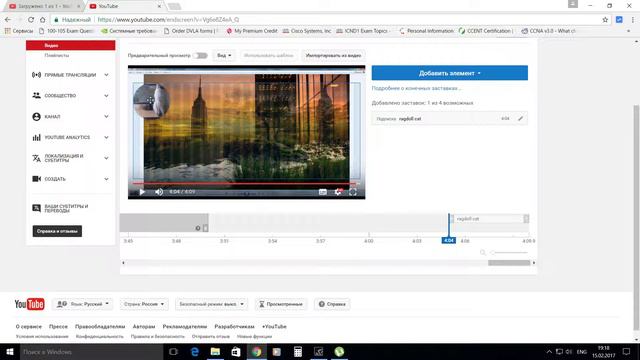Launch Microsoft Edge from the taskbar
640x360 pixels.
pyautogui.click(x=195, y=352)
